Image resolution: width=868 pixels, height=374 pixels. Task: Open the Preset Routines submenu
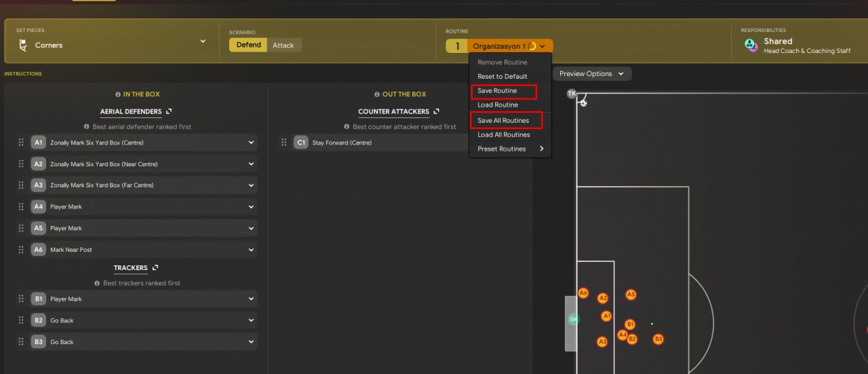pos(510,149)
